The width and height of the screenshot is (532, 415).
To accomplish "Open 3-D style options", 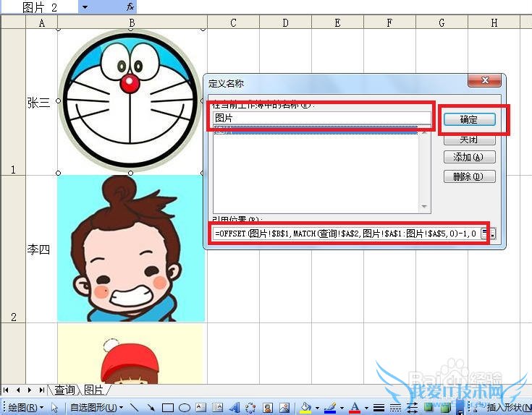I will [444, 406].
